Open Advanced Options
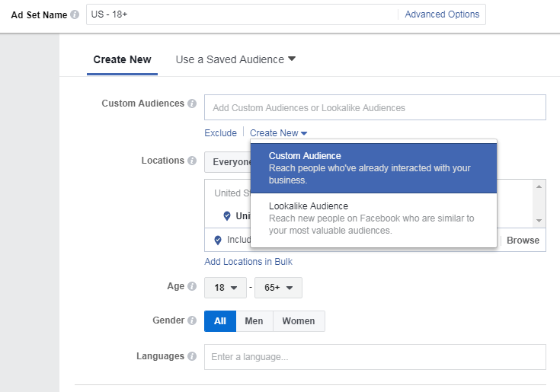Viewport: 560px width, 392px height. [x=442, y=14]
